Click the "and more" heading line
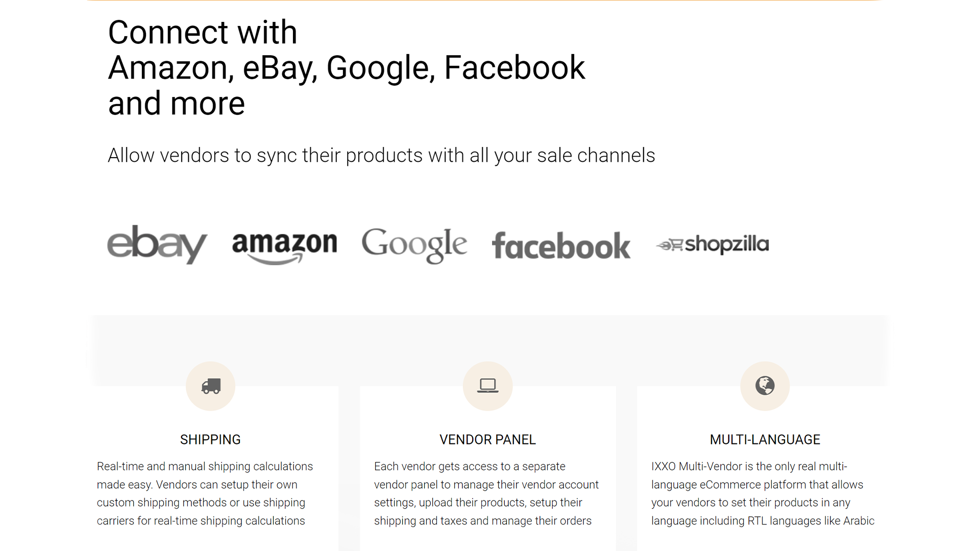The height and width of the screenshot is (551, 980). pos(177,104)
